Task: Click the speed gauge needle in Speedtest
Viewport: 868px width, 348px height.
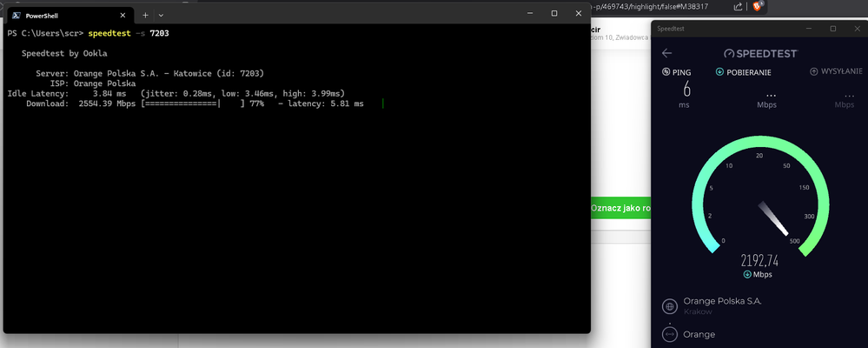Action: pyautogui.click(x=773, y=217)
